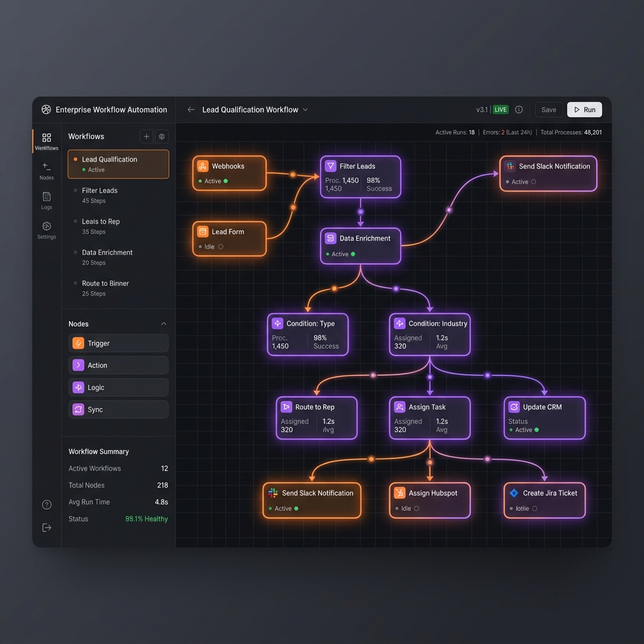Click the Errors: 2 (Last 24h) stat
This screenshot has width=644, height=644.
[x=508, y=132]
